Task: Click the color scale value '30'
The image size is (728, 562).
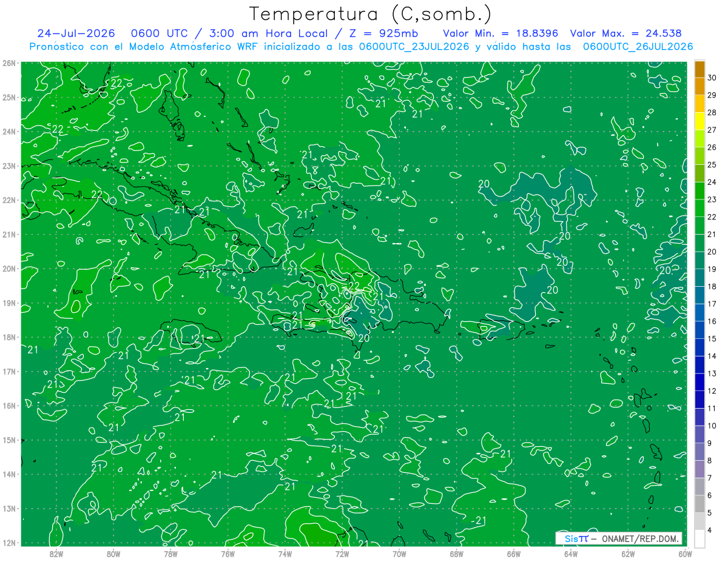Action: tap(712, 78)
